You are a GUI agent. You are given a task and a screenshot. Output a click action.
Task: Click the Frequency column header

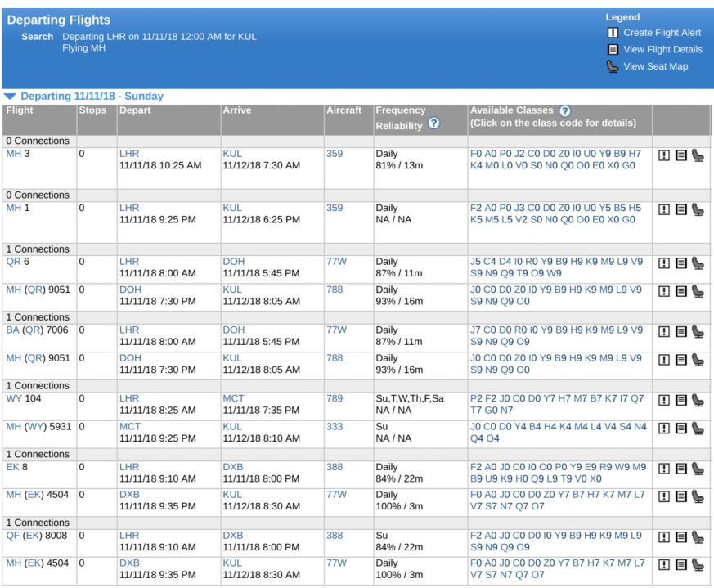(x=401, y=110)
